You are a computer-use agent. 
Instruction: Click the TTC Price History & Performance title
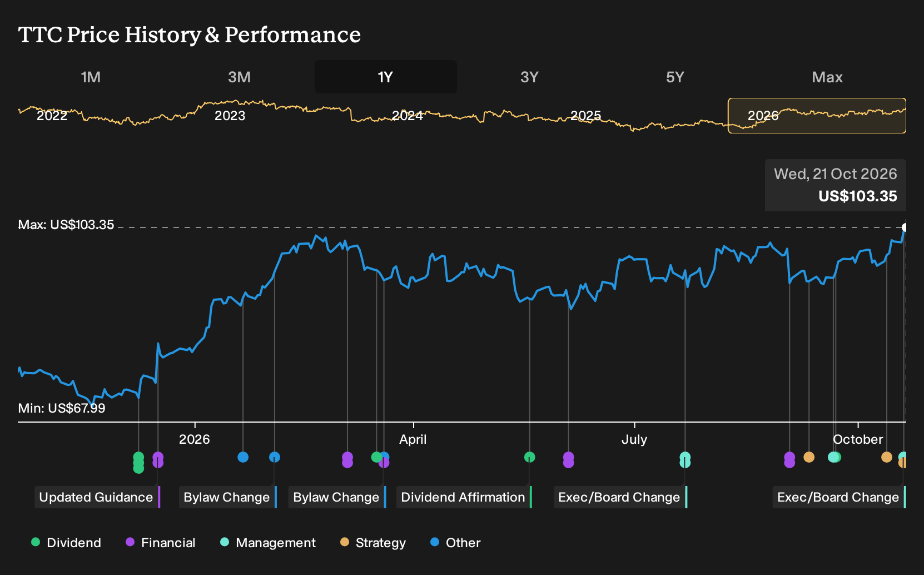pos(190,34)
